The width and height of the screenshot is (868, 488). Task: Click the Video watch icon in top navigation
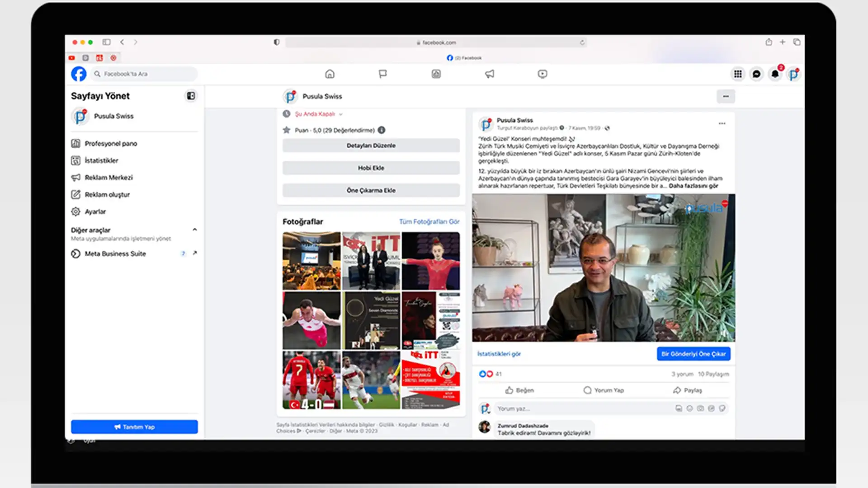point(542,74)
